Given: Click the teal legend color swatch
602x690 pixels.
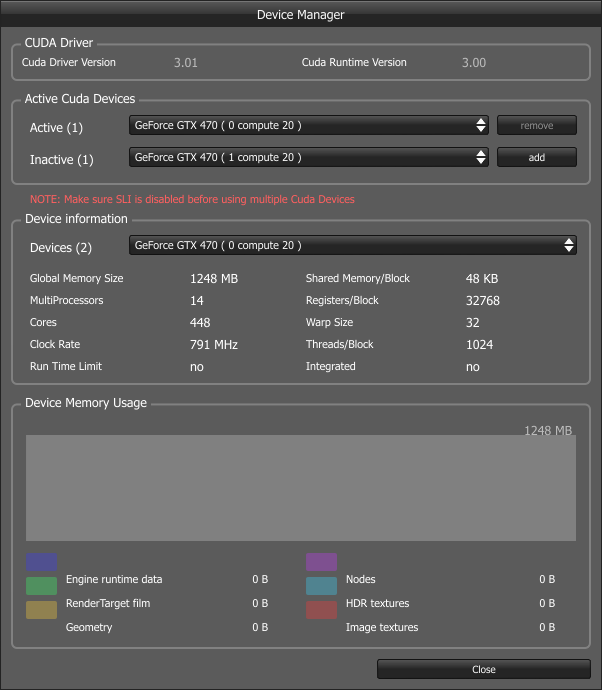Looking at the screenshot, I should [321, 586].
